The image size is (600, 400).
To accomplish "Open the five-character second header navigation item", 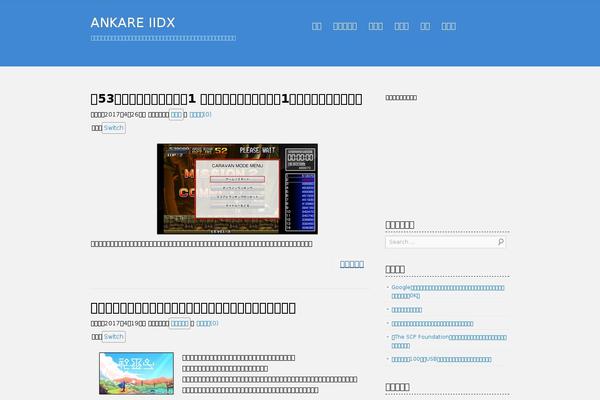I will pyautogui.click(x=345, y=26).
